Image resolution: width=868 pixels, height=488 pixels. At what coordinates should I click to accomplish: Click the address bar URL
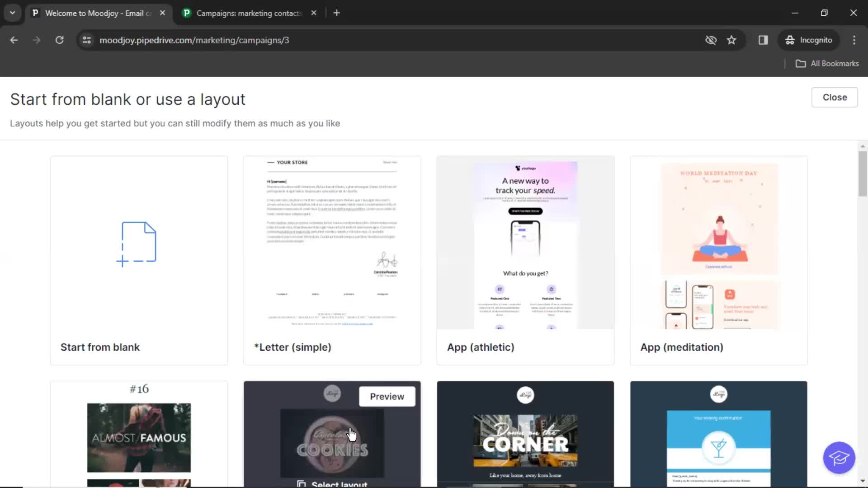194,40
